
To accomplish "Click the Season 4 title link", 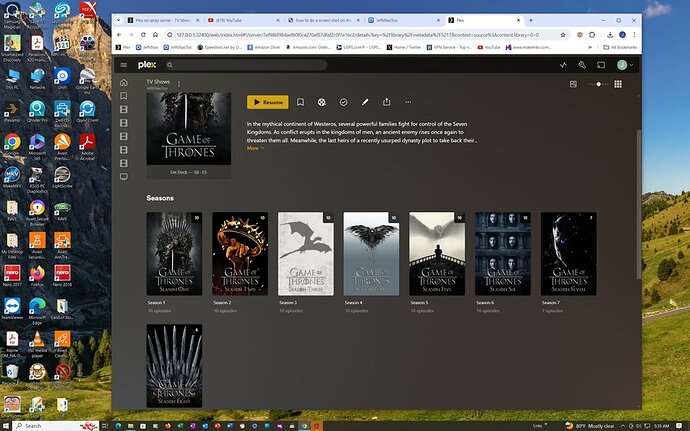I will pos(354,303).
